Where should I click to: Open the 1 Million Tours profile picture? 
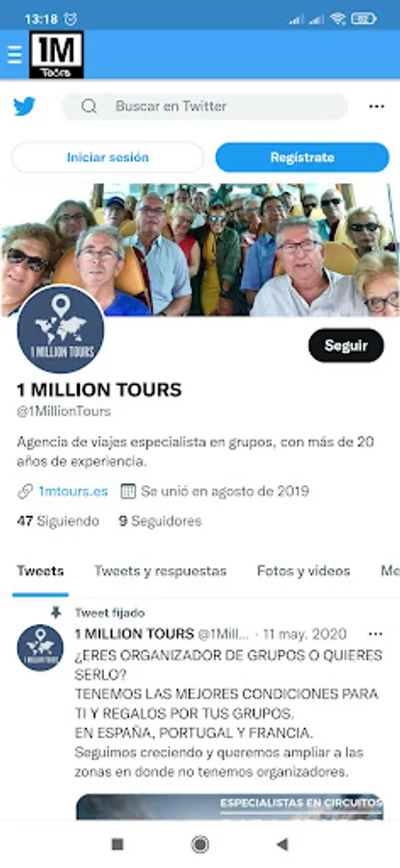(61, 330)
